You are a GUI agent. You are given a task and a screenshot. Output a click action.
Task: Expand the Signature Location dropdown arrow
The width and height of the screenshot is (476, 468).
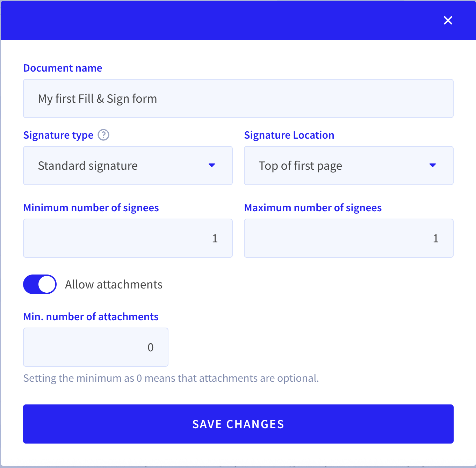(432, 165)
